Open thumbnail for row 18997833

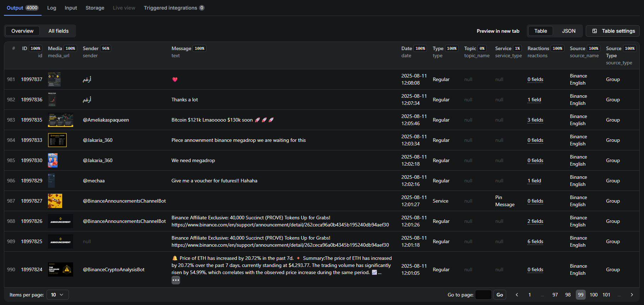click(x=57, y=140)
